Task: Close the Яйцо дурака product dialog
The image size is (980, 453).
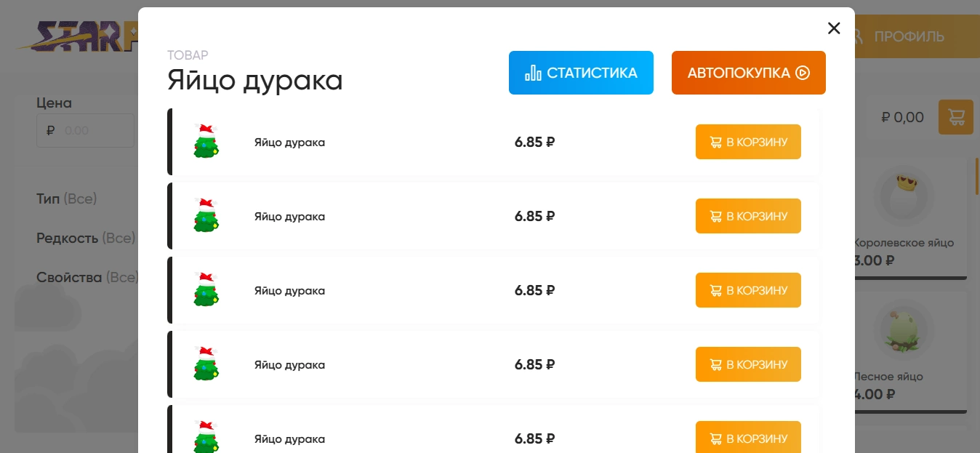Action: tap(834, 28)
